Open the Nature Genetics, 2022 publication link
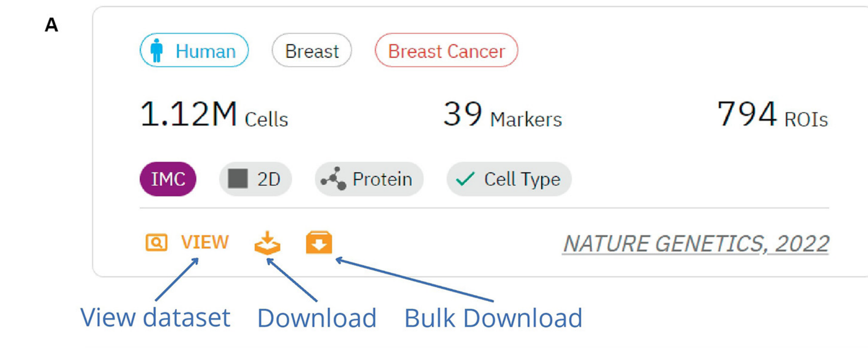The height and width of the screenshot is (348, 868). [x=696, y=244]
